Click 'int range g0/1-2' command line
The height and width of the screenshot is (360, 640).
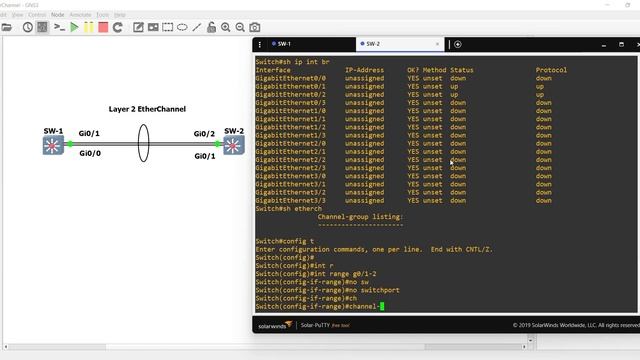click(x=316, y=274)
